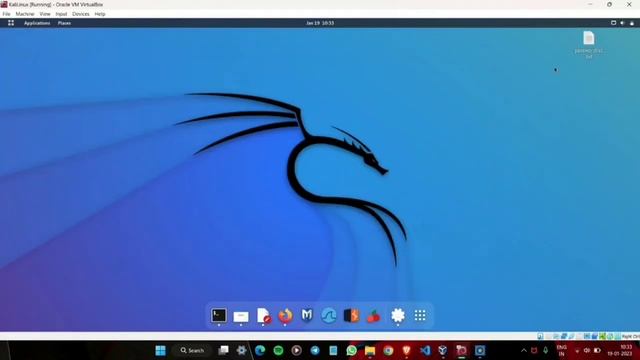Open Spotify from the taskbar
The height and width of the screenshot is (360, 640).
278,351
